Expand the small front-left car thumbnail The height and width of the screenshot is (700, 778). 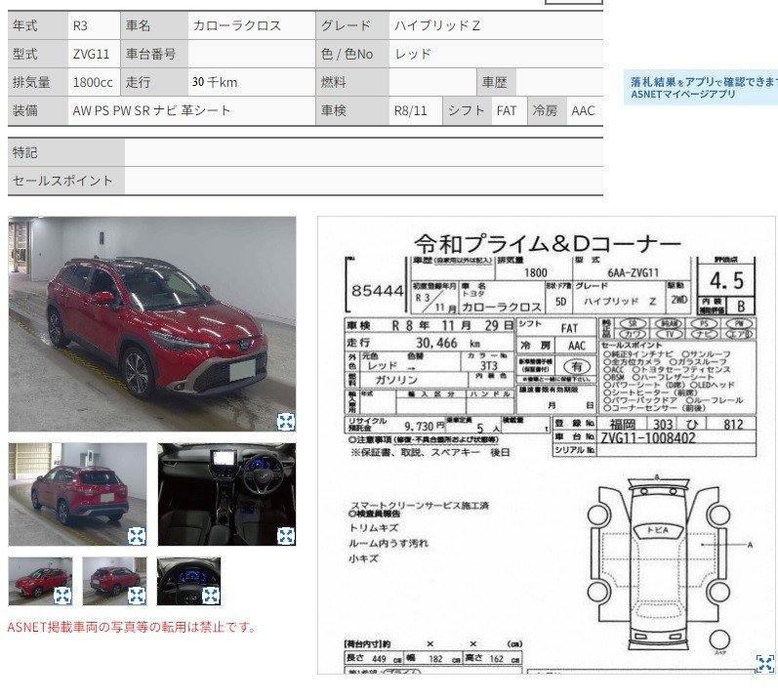pos(62,596)
